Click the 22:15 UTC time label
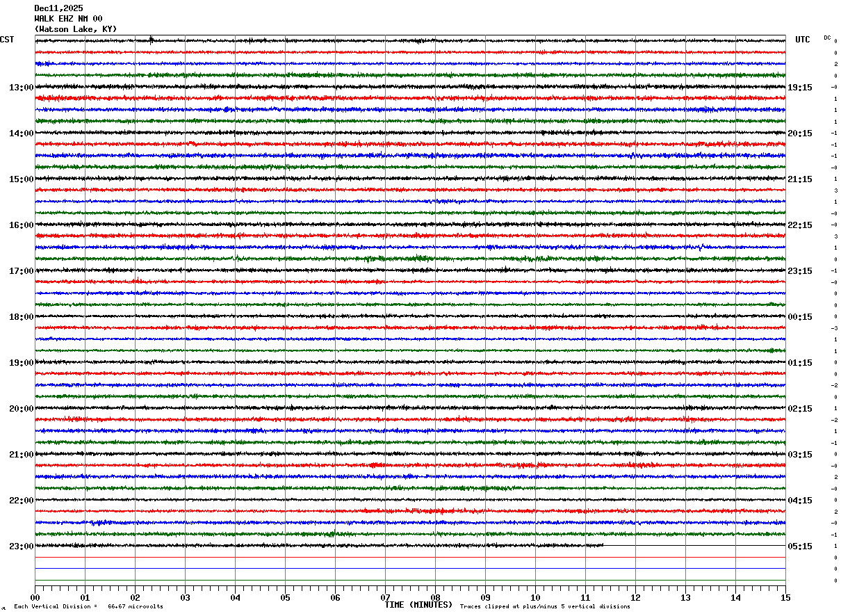This screenshot has height=616, width=841. [800, 225]
